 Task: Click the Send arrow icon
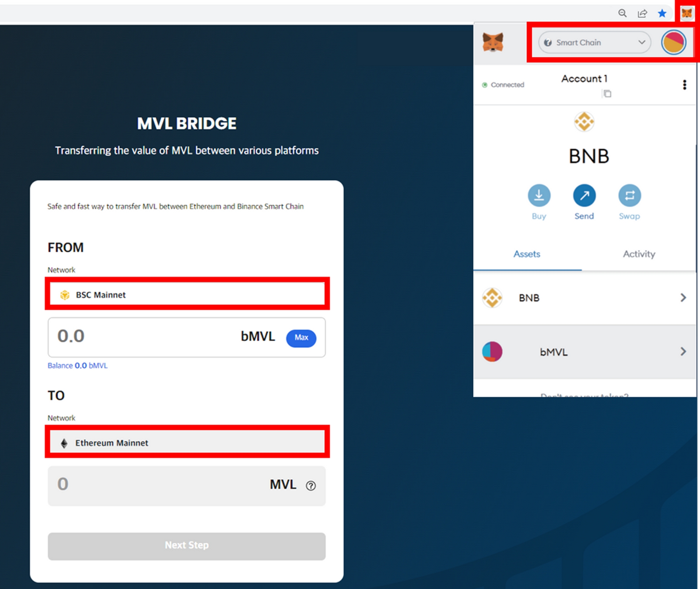(x=584, y=195)
